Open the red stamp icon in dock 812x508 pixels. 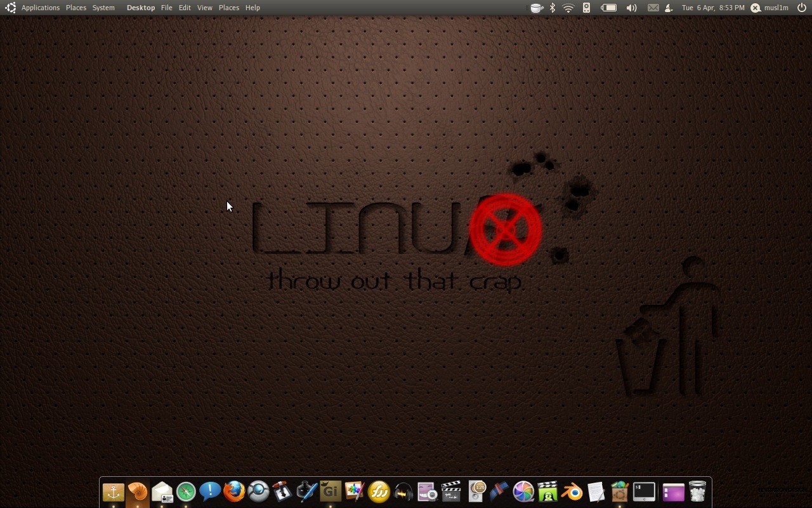282,492
